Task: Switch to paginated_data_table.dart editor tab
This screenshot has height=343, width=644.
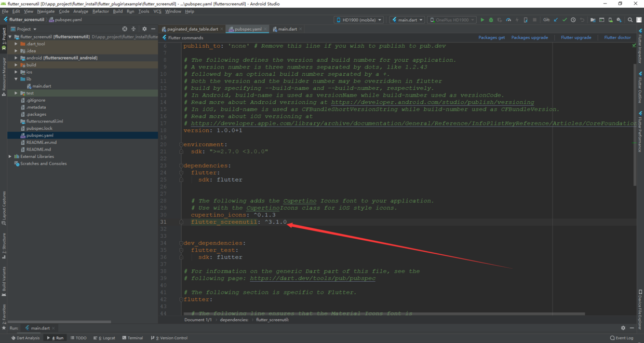Action: 193,29
